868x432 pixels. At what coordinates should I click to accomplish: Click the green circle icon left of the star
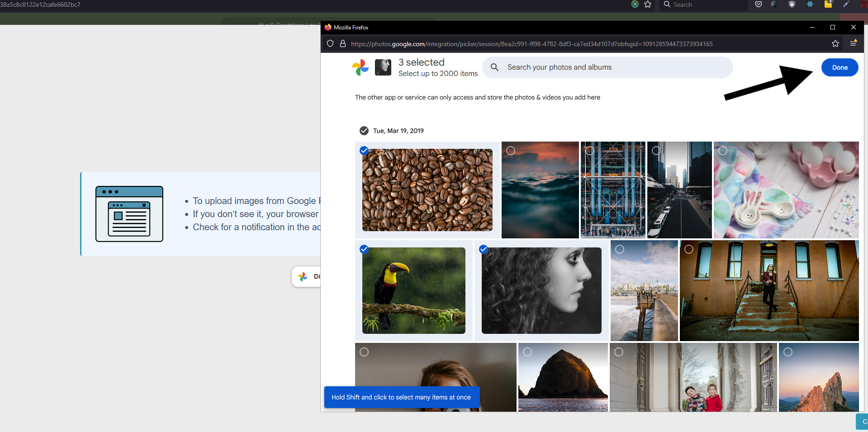pyautogui.click(x=635, y=5)
